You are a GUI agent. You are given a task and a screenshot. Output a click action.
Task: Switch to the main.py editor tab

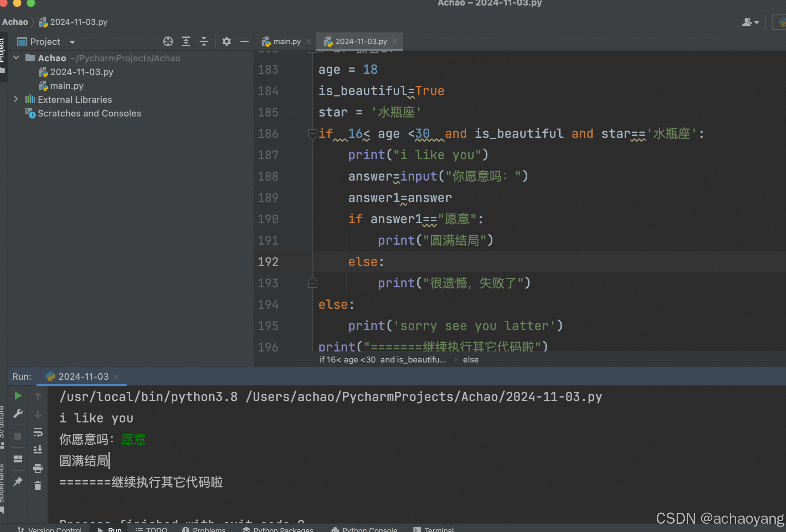(286, 42)
